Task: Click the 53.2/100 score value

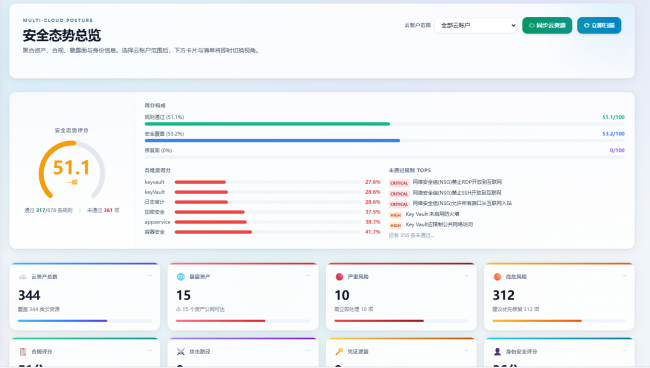Action: point(613,134)
